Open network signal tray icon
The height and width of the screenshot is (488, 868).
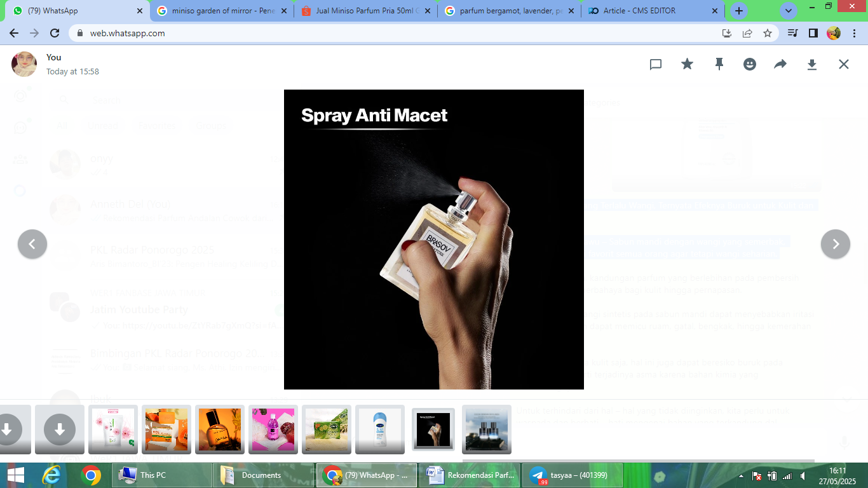(787, 475)
